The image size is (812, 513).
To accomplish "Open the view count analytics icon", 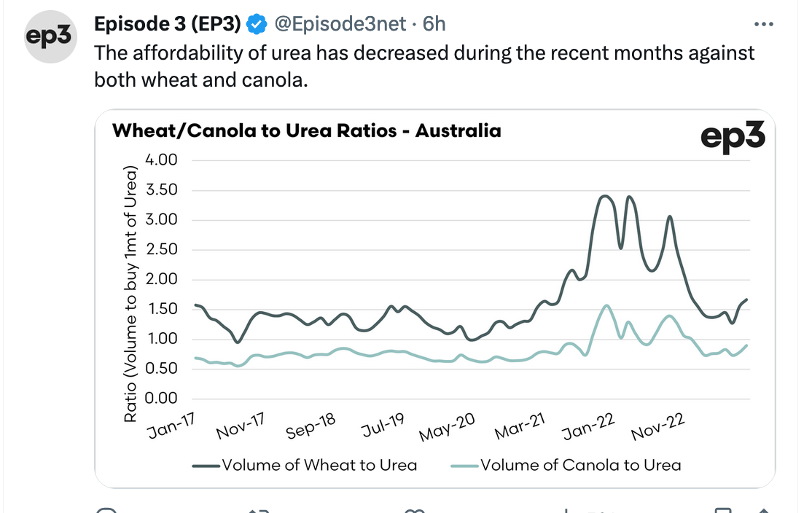I will [566, 510].
